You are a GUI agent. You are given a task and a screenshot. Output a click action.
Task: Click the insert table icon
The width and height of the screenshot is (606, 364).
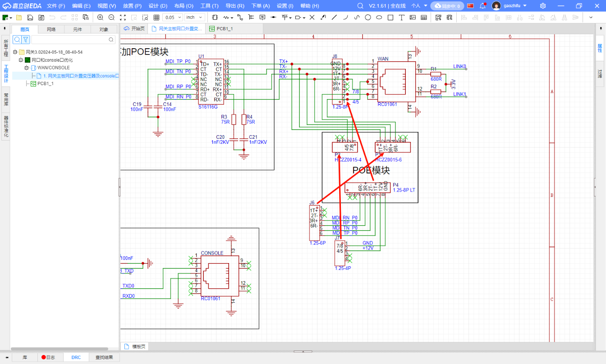(424, 18)
